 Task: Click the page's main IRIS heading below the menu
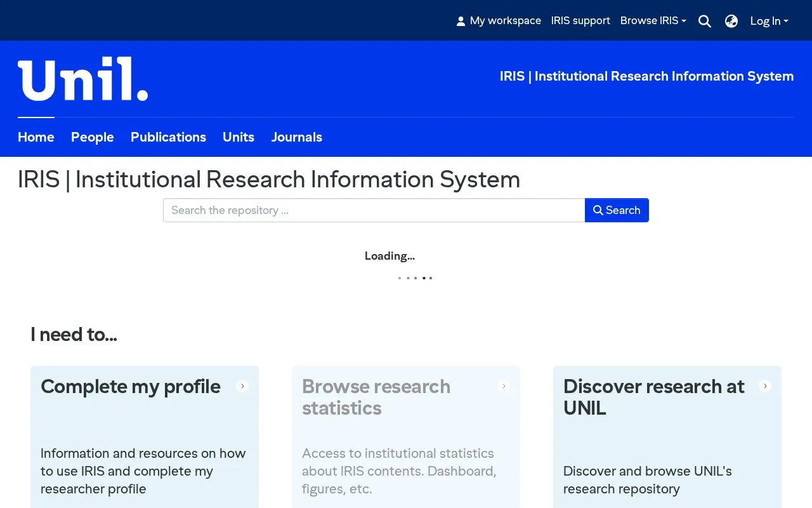(x=269, y=180)
